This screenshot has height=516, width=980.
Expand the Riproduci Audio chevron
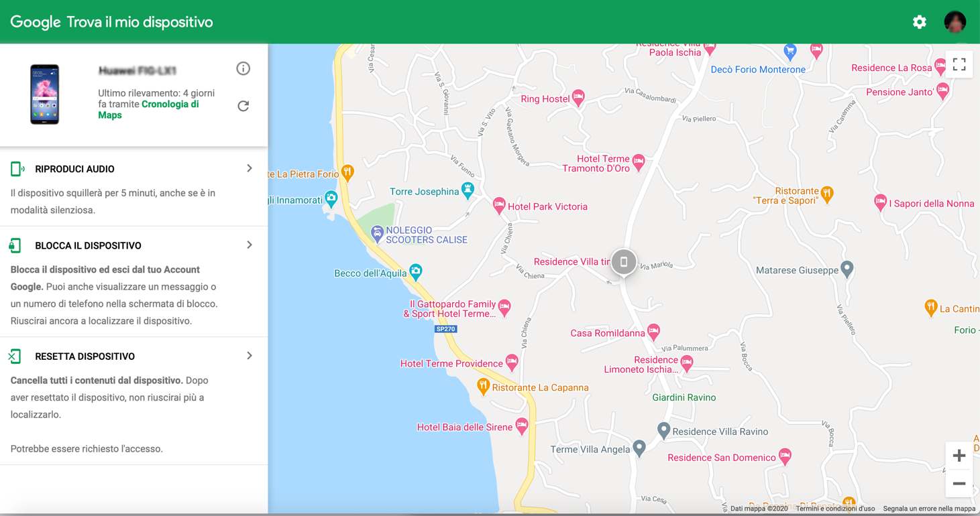click(250, 168)
